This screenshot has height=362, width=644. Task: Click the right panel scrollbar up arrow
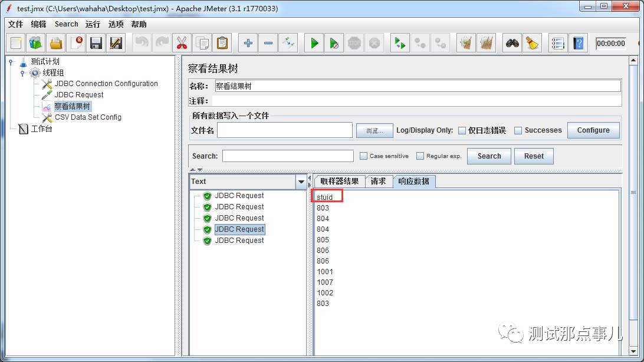[633, 61]
